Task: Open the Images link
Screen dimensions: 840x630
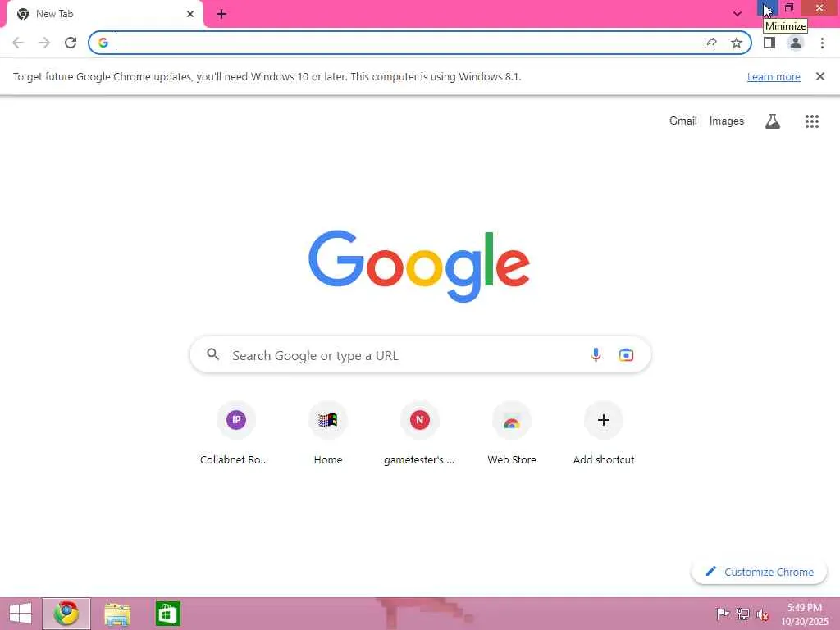Action: pyautogui.click(x=727, y=121)
